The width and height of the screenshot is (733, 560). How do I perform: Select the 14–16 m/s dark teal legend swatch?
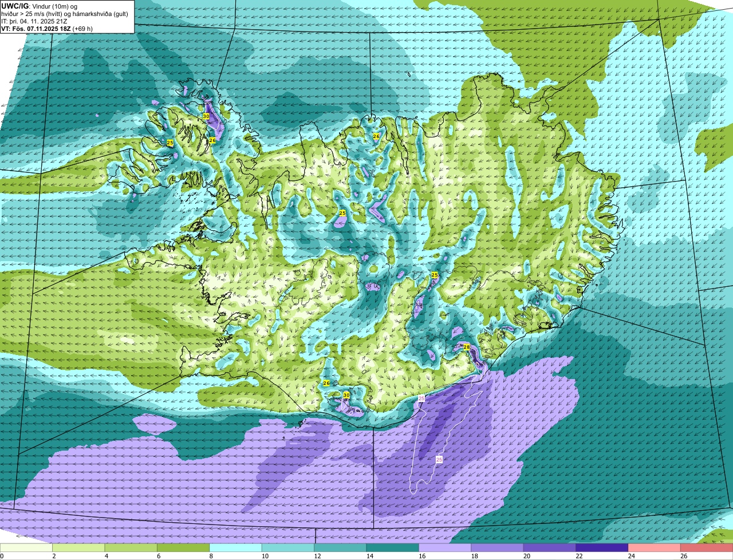click(393, 548)
